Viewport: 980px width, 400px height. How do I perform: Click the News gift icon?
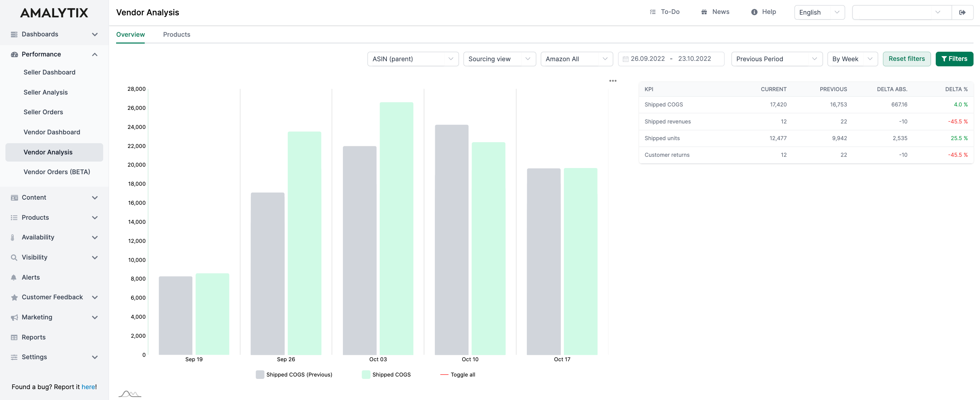(704, 12)
